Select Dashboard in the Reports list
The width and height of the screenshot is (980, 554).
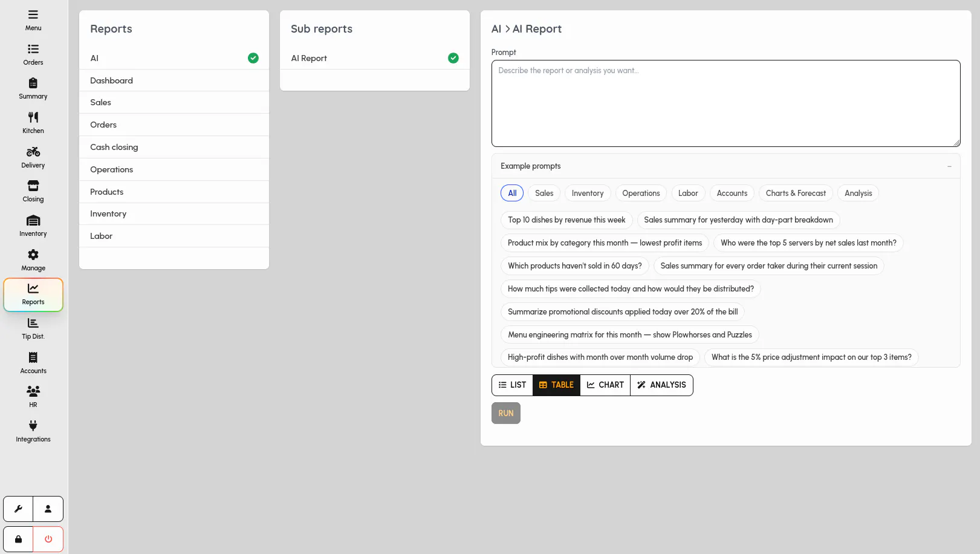174,80
